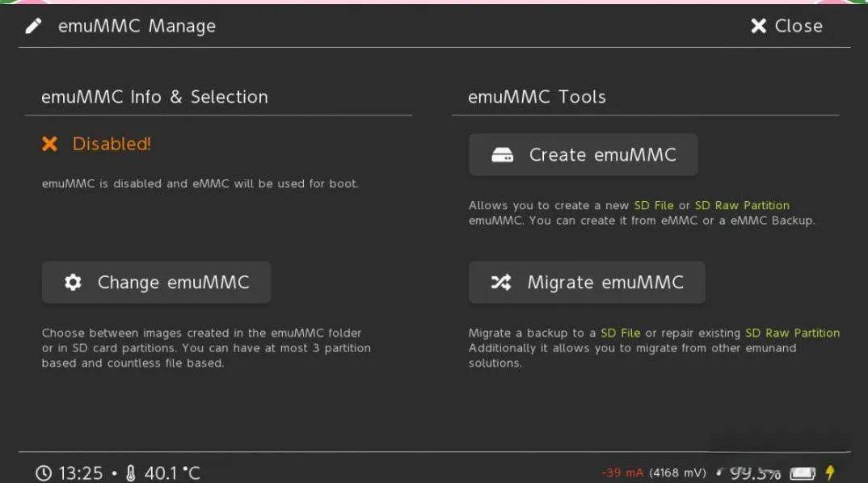This screenshot has width=868, height=483.
Task: Click the drive icon on Create emuMMC
Action: [x=502, y=155]
